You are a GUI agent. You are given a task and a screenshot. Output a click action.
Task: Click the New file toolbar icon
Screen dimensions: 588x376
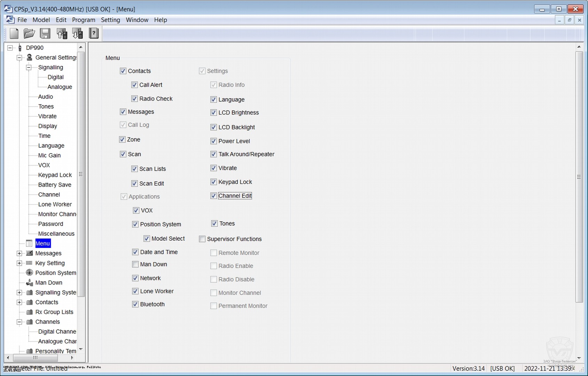(14, 33)
